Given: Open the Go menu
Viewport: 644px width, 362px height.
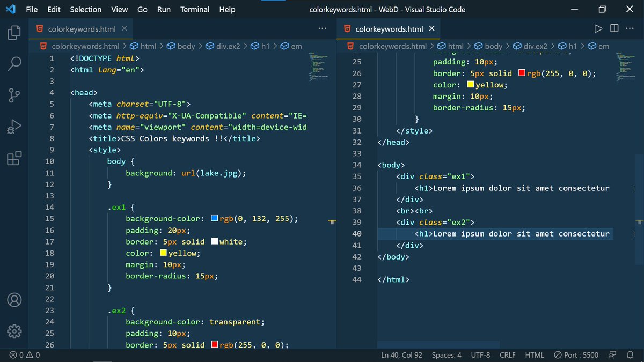Looking at the screenshot, I should click(x=142, y=9).
